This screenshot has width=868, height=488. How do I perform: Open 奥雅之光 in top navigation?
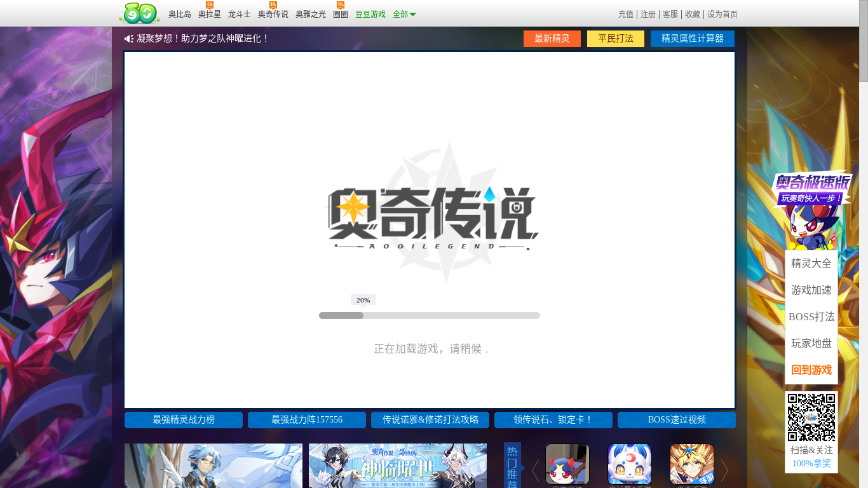311,14
